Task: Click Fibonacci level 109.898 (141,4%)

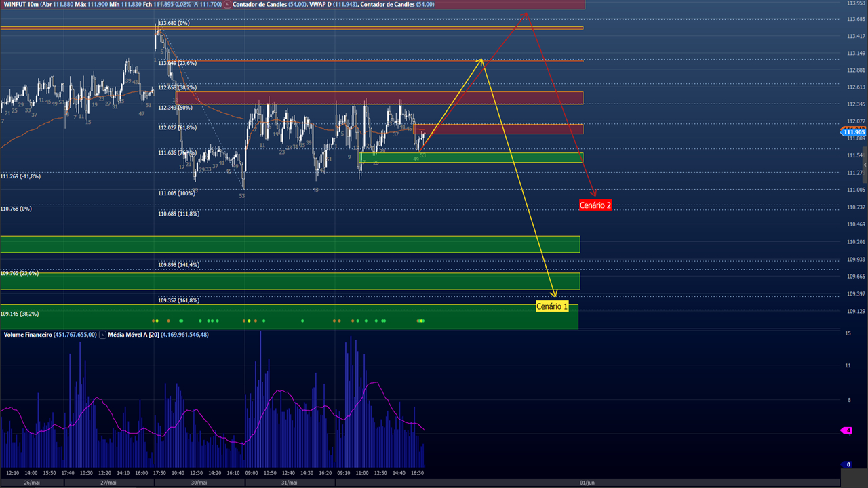Action: pyautogui.click(x=178, y=264)
